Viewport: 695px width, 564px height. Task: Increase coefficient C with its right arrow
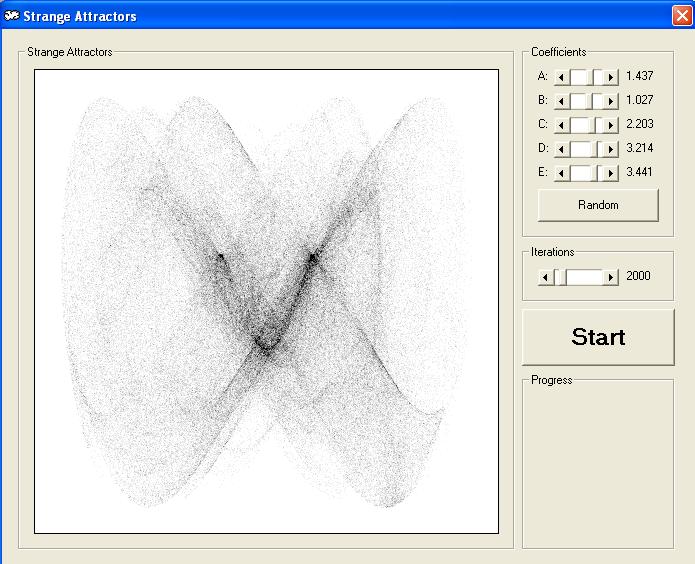tap(611, 125)
